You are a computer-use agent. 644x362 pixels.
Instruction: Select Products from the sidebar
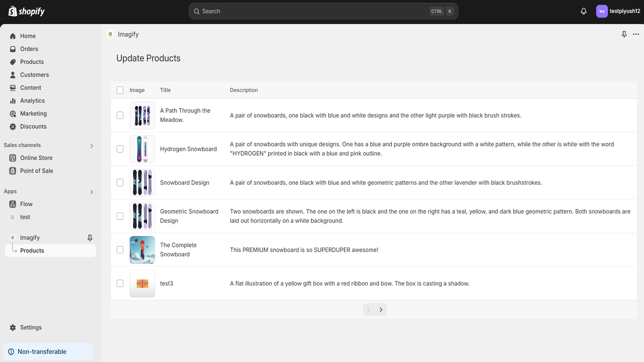click(x=32, y=62)
